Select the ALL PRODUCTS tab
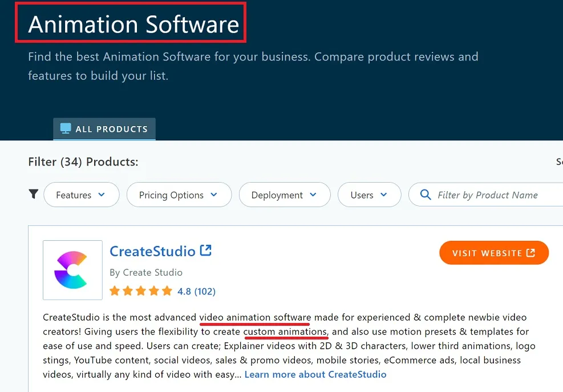 pos(104,129)
